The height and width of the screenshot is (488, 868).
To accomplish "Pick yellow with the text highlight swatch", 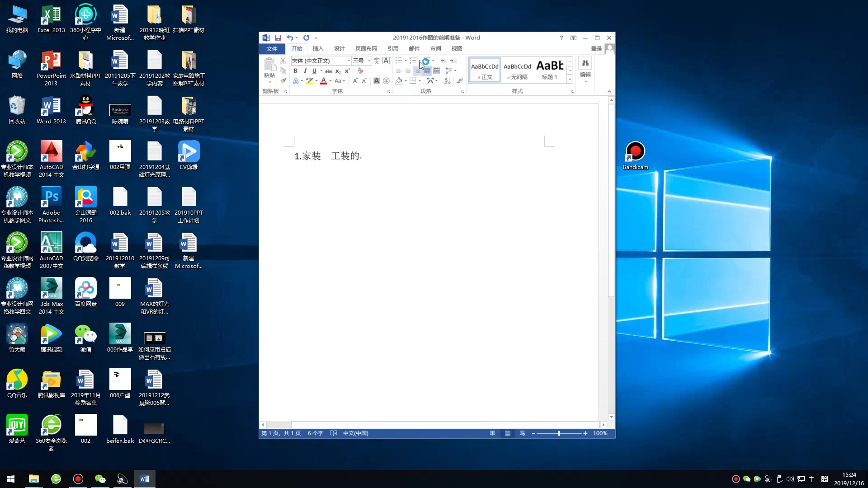I will 310,82.
